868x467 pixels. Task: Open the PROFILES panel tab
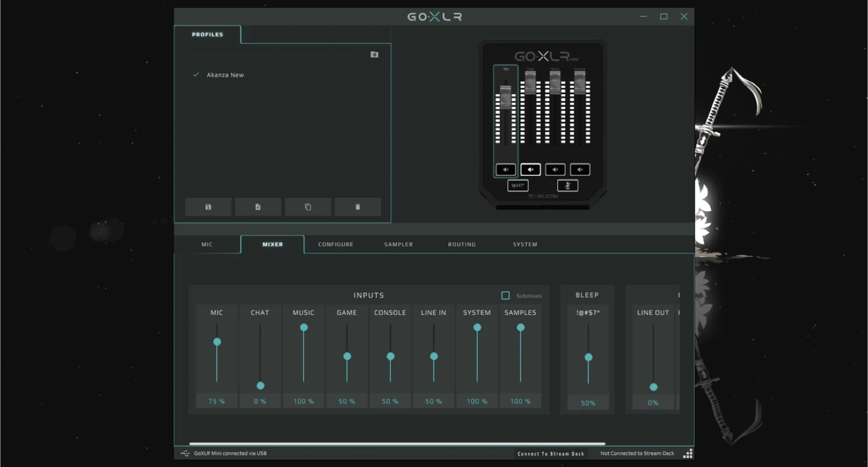[207, 35]
